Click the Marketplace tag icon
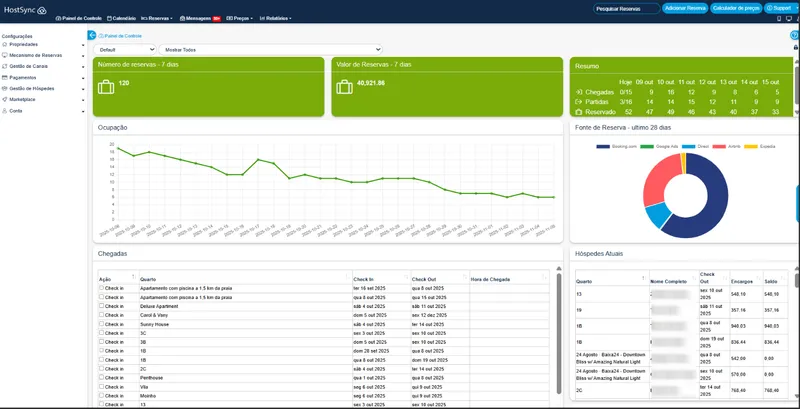The image size is (800, 409). tap(5, 99)
